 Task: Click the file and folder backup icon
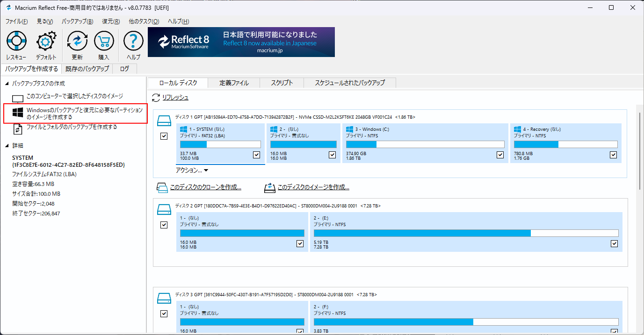[18, 128]
